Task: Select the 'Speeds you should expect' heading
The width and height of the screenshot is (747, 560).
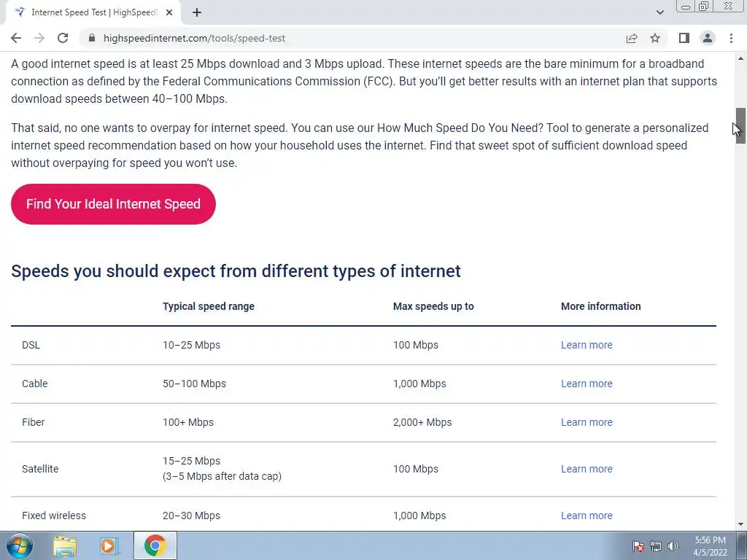Action: click(x=236, y=271)
